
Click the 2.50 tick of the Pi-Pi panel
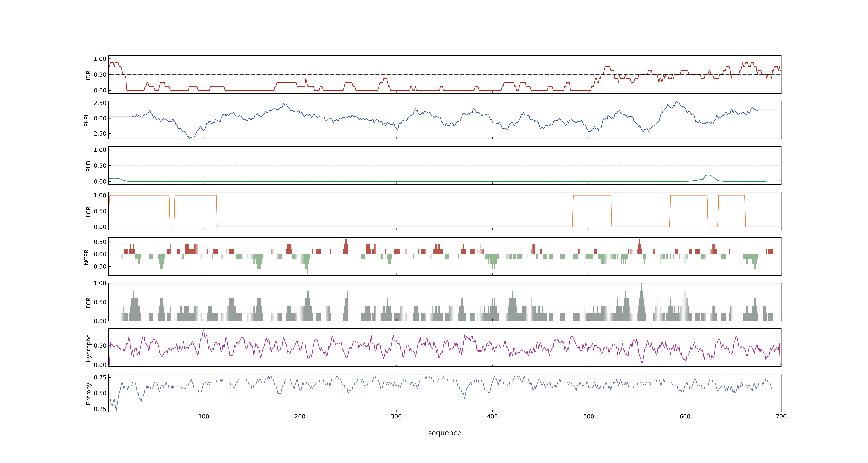tap(100, 103)
